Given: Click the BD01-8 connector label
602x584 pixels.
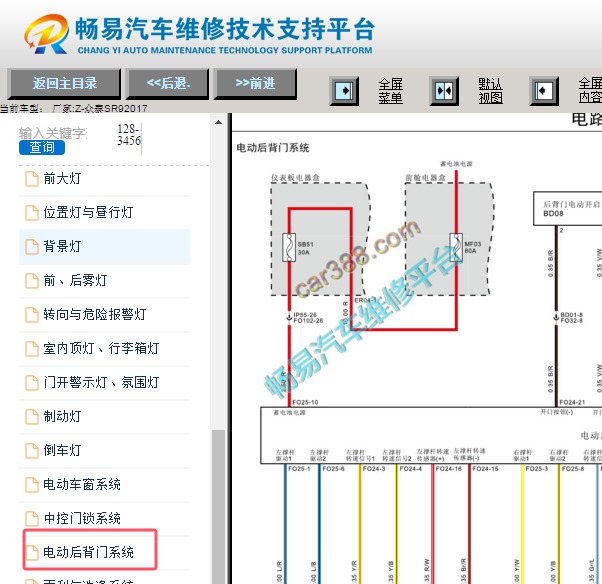Looking at the screenshot, I should [x=572, y=315].
